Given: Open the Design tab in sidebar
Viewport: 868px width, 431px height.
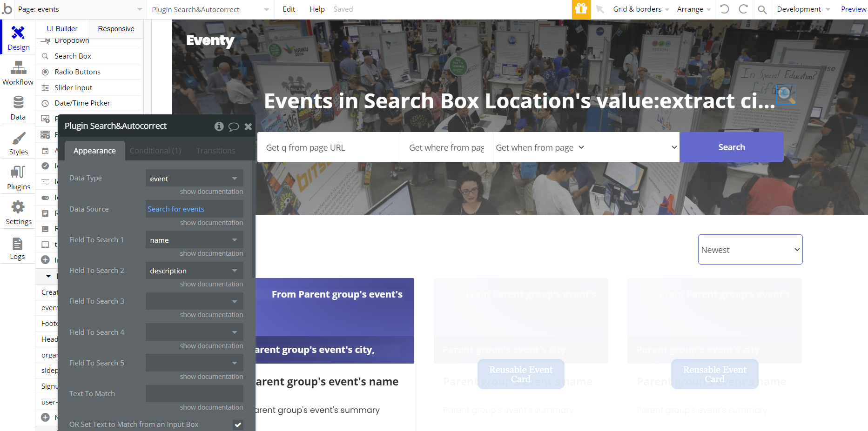Looking at the screenshot, I should (x=18, y=37).
